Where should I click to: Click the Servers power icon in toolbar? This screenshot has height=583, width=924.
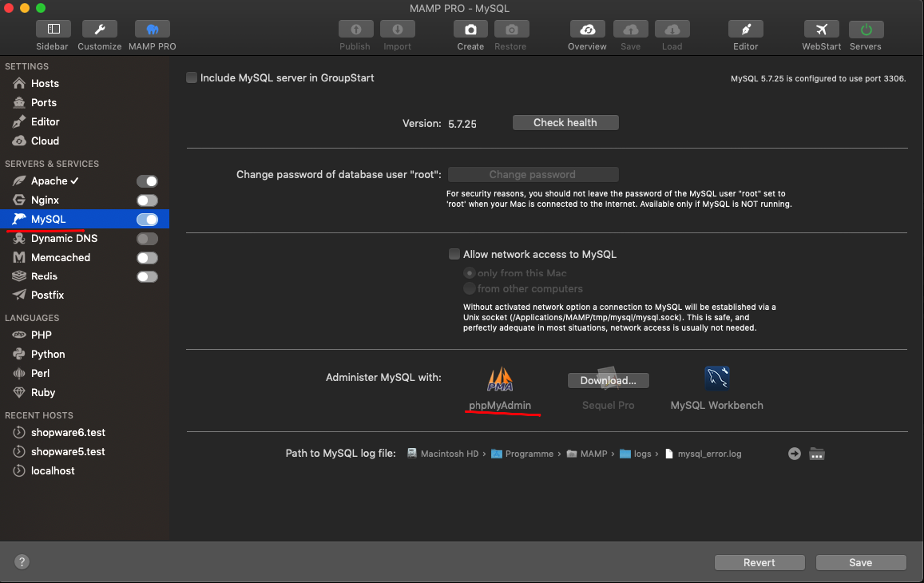866,30
